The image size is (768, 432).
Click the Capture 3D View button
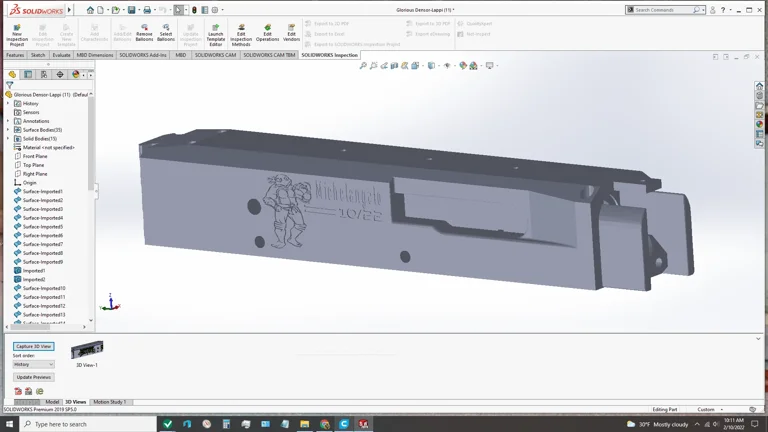tap(33, 346)
